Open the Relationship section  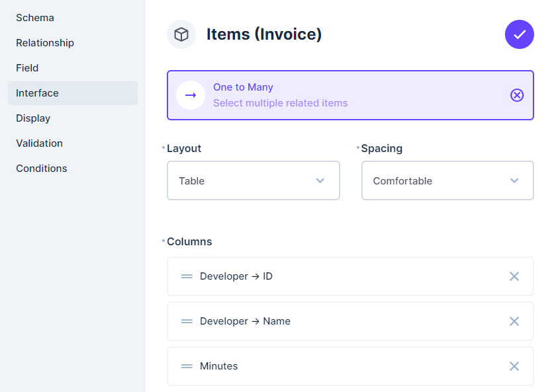pos(73,43)
